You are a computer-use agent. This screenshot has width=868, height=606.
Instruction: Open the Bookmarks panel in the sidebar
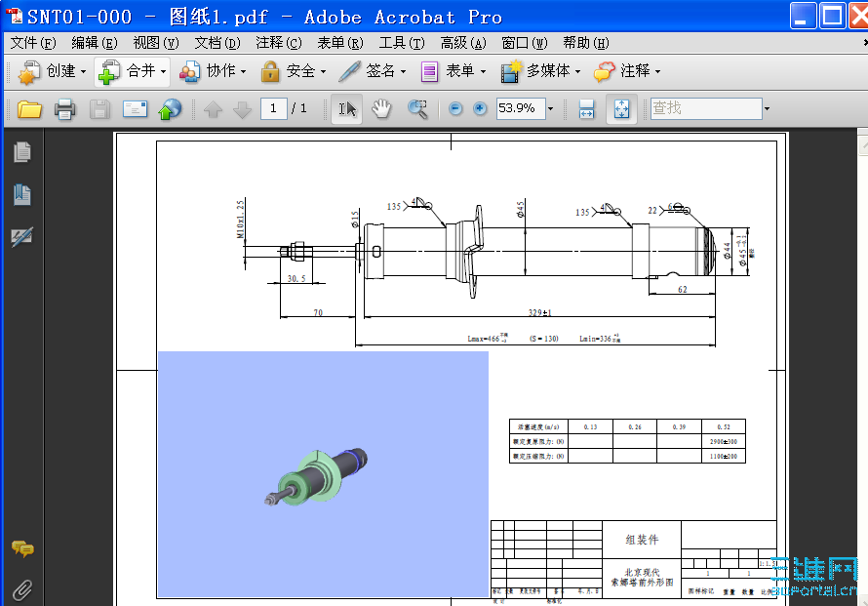coord(21,192)
